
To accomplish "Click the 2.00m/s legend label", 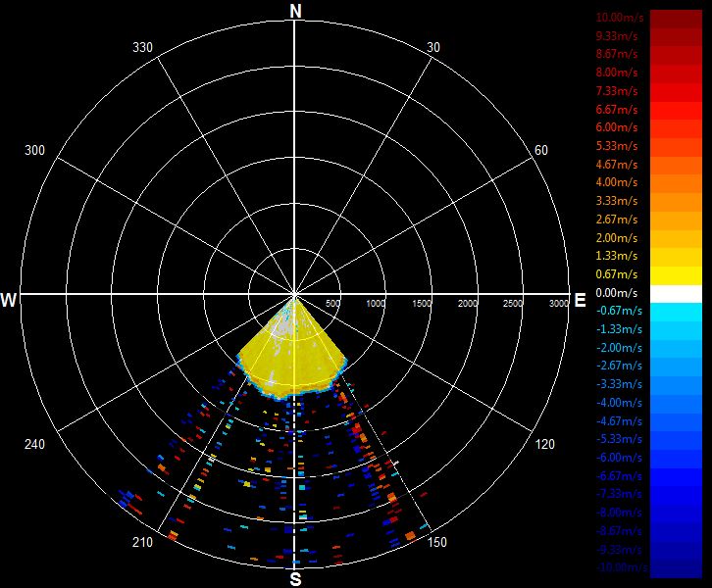I will click(x=617, y=238).
